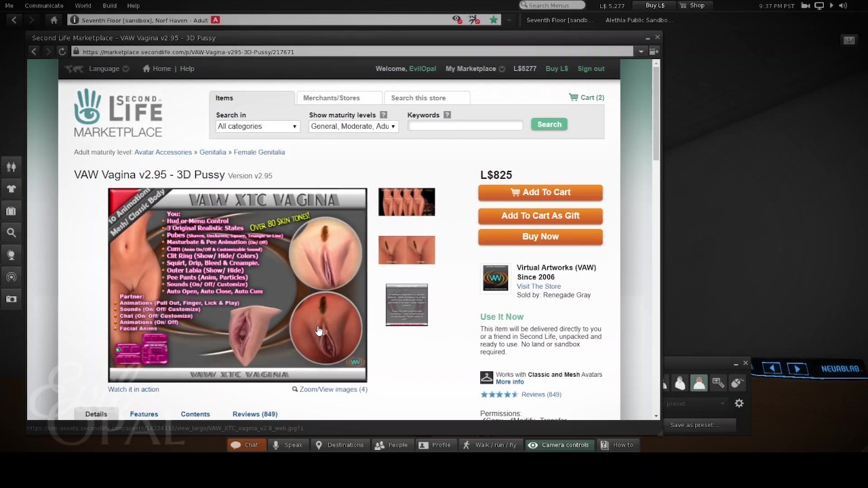The image size is (868, 488).
Task: Expand the My Marketplace menu
Action: pyautogui.click(x=475, y=68)
